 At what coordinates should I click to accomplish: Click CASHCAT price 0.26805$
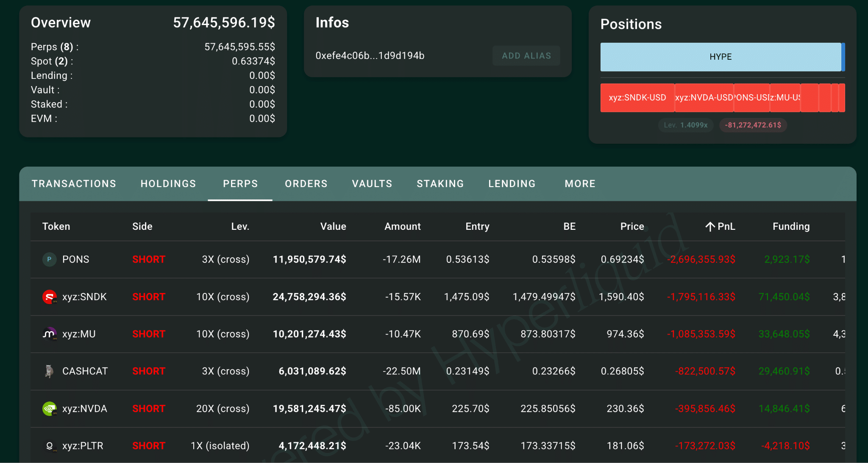coord(623,371)
